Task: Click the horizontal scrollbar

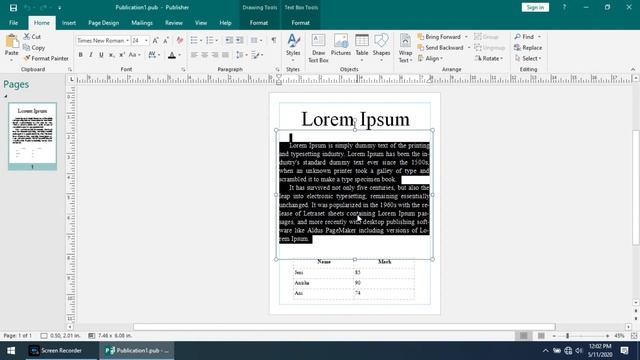Action: tap(344, 327)
